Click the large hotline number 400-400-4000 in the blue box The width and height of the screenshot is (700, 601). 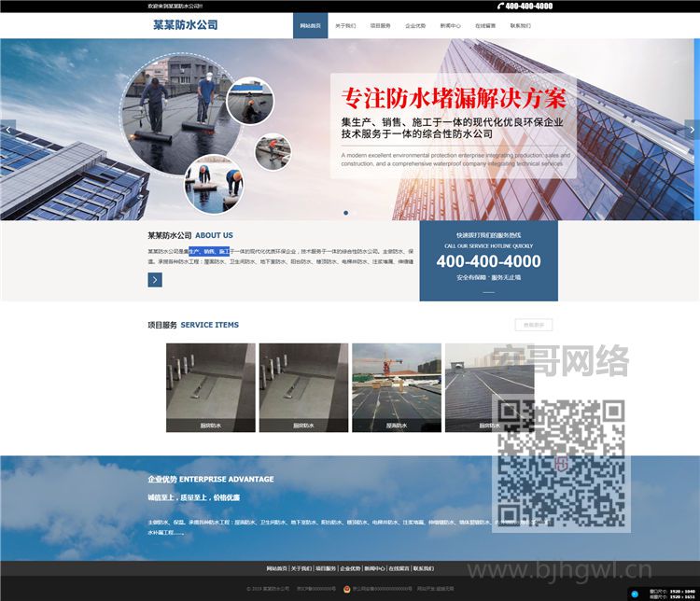[x=488, y=261]
